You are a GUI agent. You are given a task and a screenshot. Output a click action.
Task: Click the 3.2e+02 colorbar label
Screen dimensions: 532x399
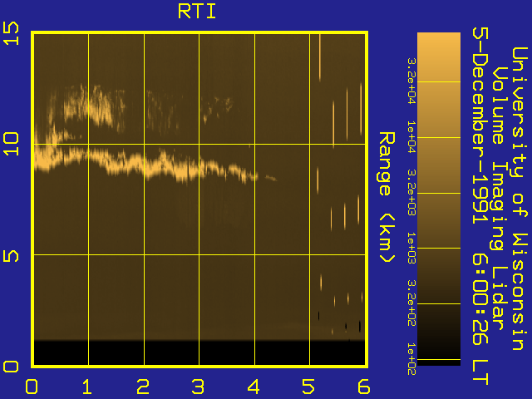(411, 303)
